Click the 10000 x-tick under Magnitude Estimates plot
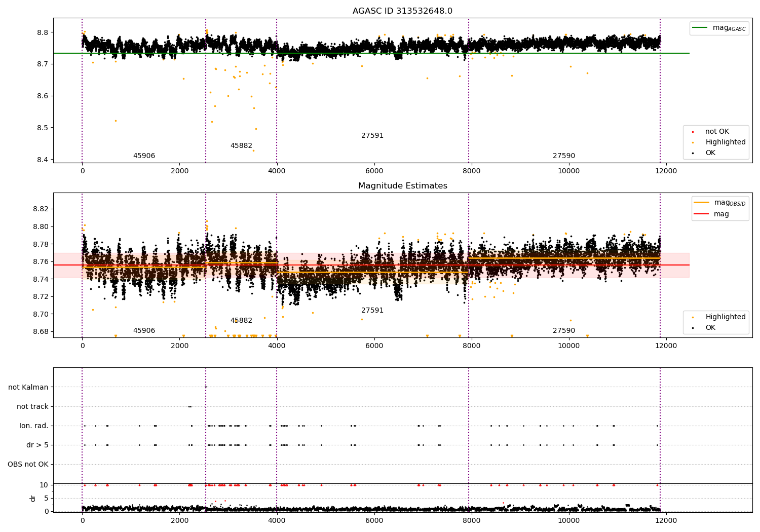This screenshot has width=760, height=532. point(568,346)
